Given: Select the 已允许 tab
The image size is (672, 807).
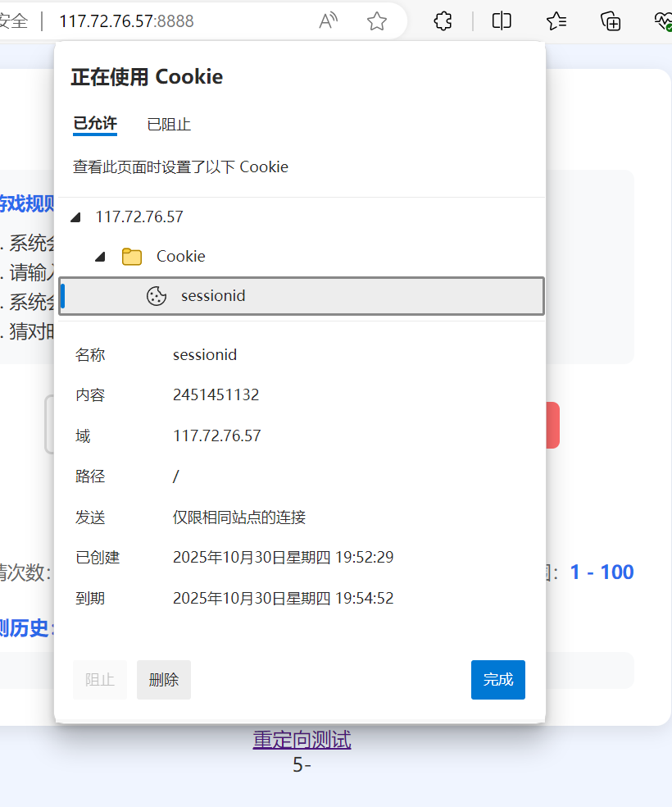Looking at the screenshot, I should pyautogui.click(x=94, y=124).
